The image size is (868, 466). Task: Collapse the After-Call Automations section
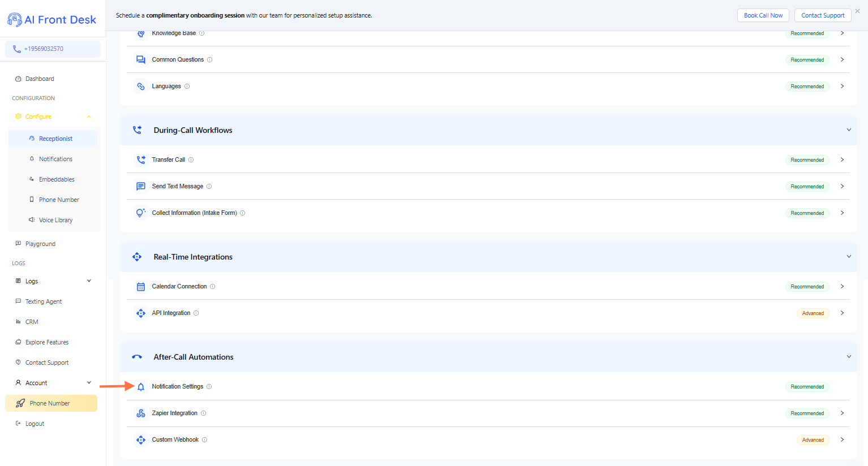(x=849, y=357)
